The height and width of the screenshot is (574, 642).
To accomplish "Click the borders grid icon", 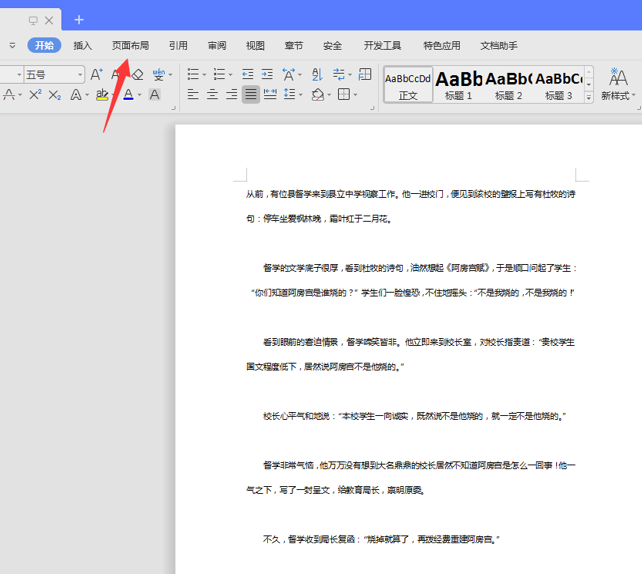I will tap(344, 95).
